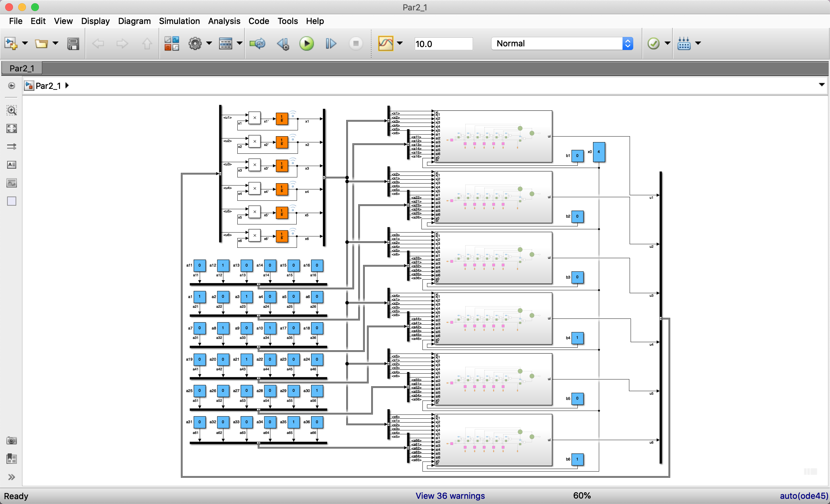
Task: Open the Analysis menu
Action: [224, 21]
